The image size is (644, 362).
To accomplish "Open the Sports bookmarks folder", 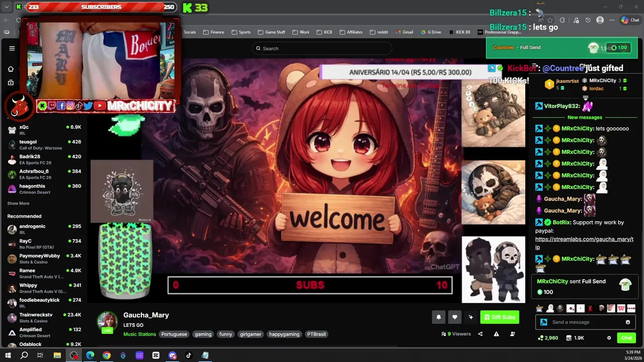I will pyautogui.click(x=241, y=32).
